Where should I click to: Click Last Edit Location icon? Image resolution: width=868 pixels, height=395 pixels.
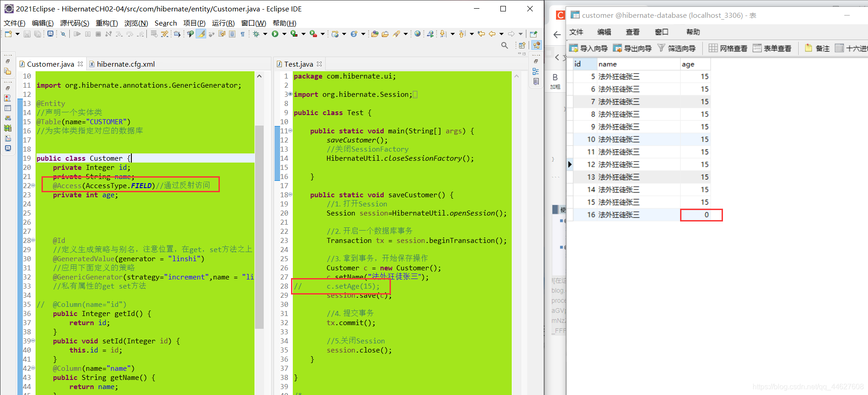tap(481, 34)
